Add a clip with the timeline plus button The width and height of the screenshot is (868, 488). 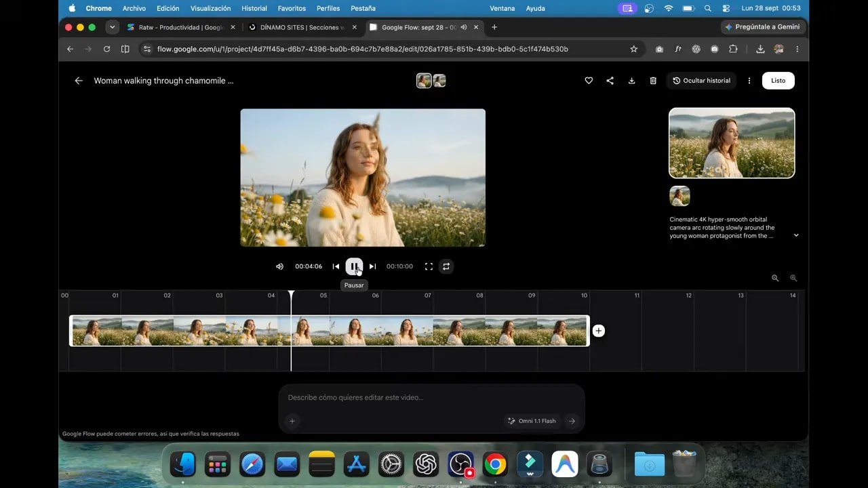pyautogui.click(x=598, y=331)
